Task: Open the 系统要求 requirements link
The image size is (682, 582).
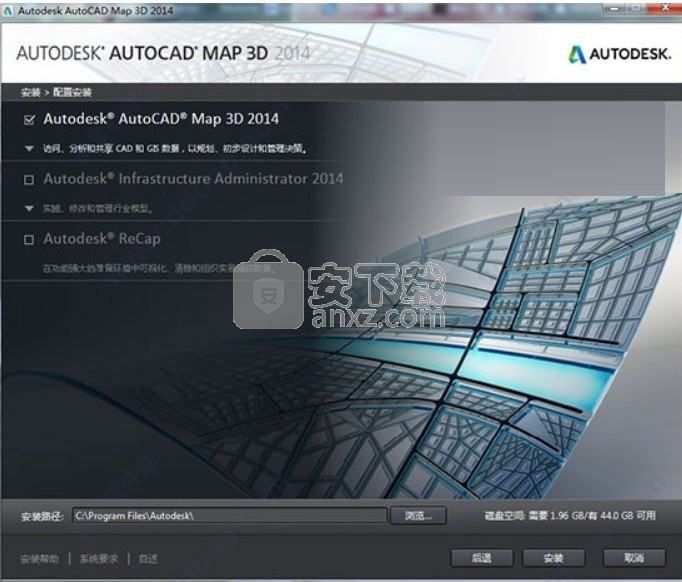Action: [99, 559]
